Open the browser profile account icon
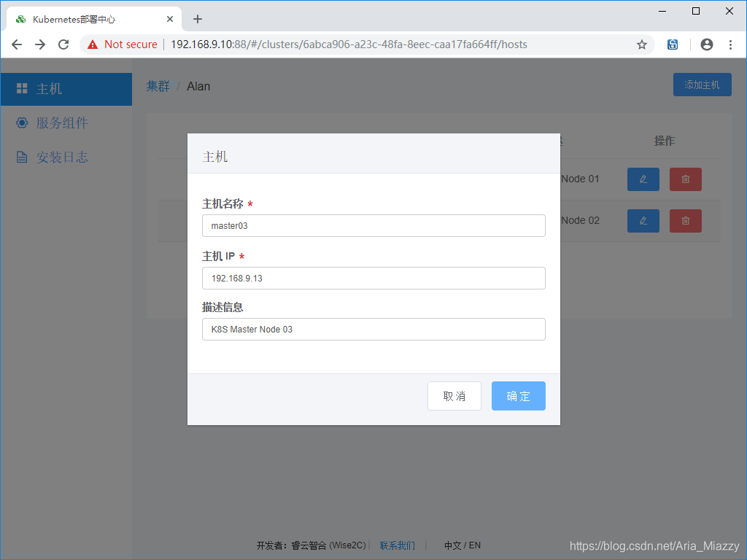The height and width of the screenshot is (560, 747). point(706,44)
